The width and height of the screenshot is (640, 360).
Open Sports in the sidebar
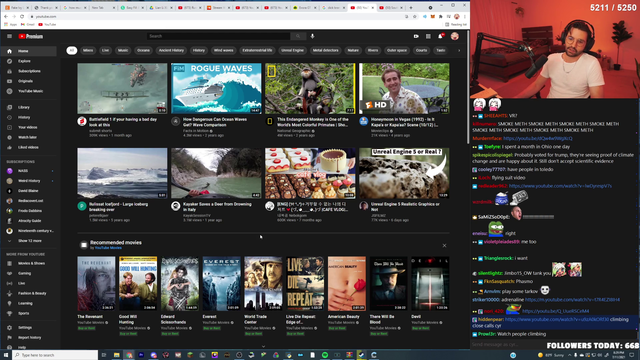[x=29, y=313]
